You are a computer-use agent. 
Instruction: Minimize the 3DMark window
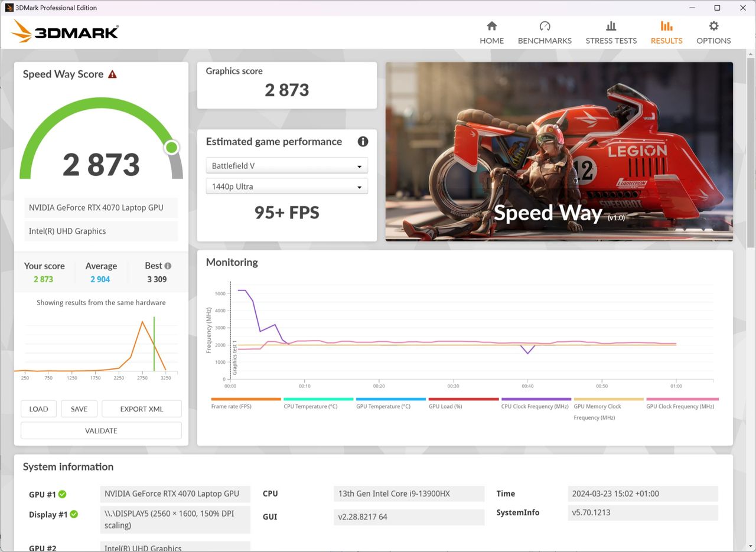point(692,8)
